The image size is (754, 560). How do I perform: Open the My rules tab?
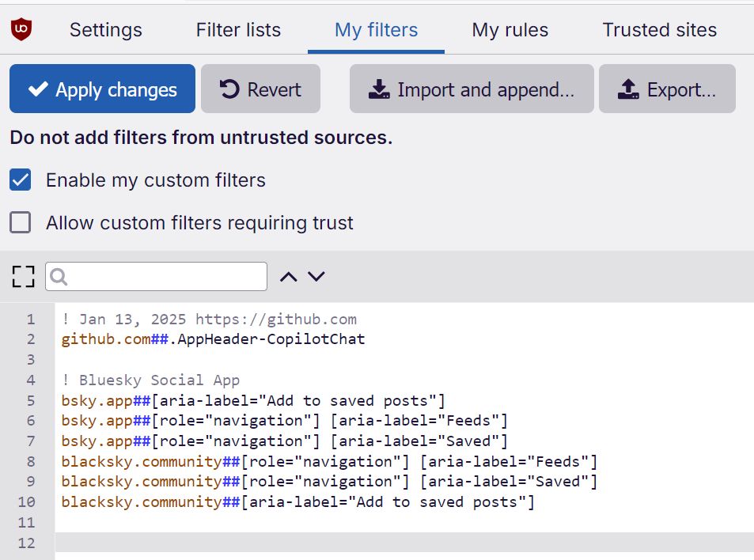click(x=509, y=30)
